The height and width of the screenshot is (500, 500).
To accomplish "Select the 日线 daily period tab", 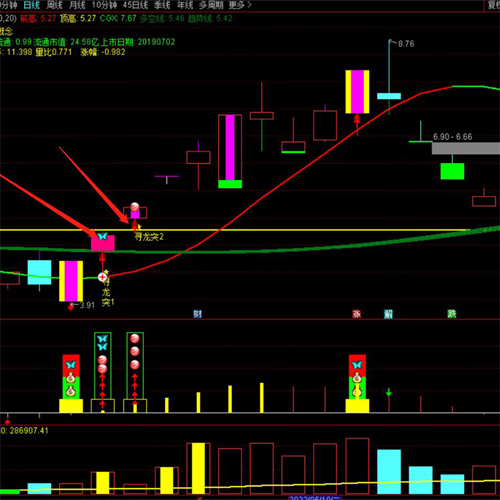I will click(x=32, y=5).
